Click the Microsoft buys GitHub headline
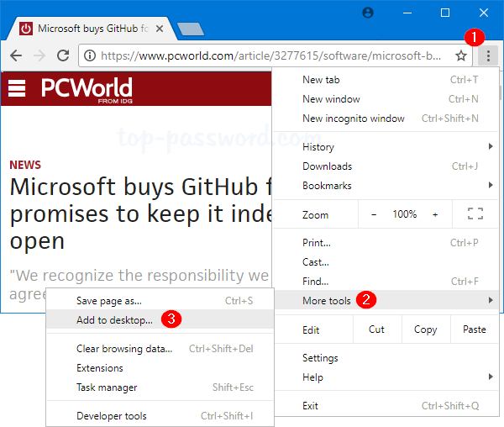 [x=140, y=213]
